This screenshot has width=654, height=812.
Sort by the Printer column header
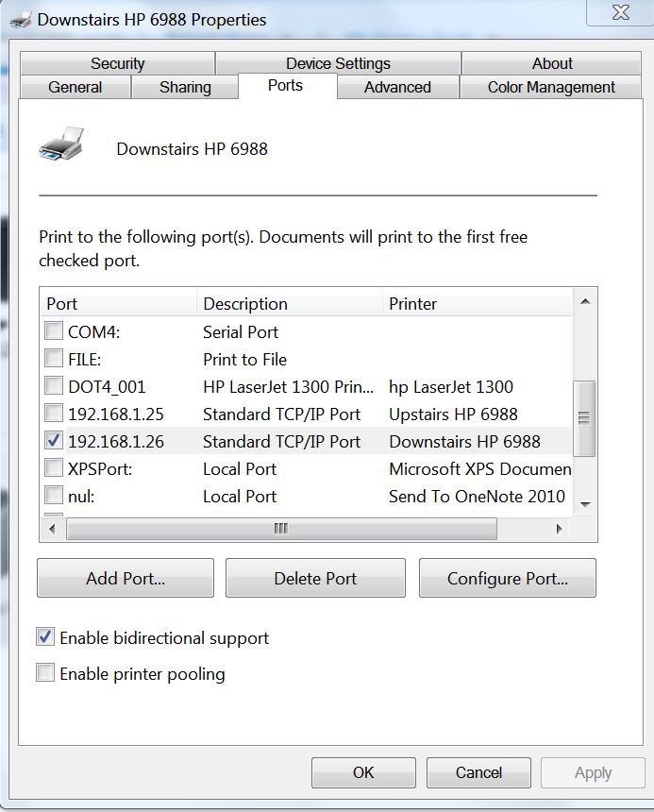[x=478, y=303]
